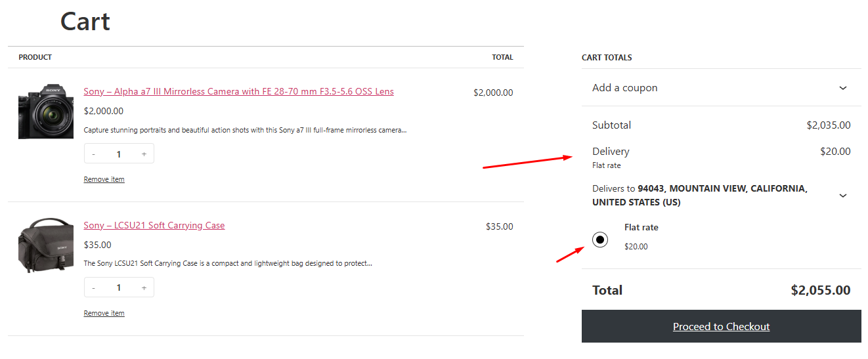
Task: Expand the Add a coupon section
Action: [x=721, y=88]
